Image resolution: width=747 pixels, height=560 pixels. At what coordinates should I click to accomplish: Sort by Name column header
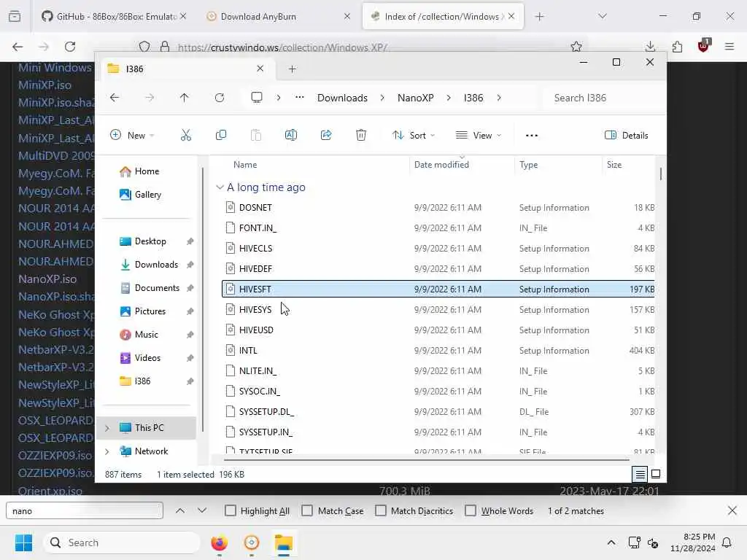click(x=245, y=165)
